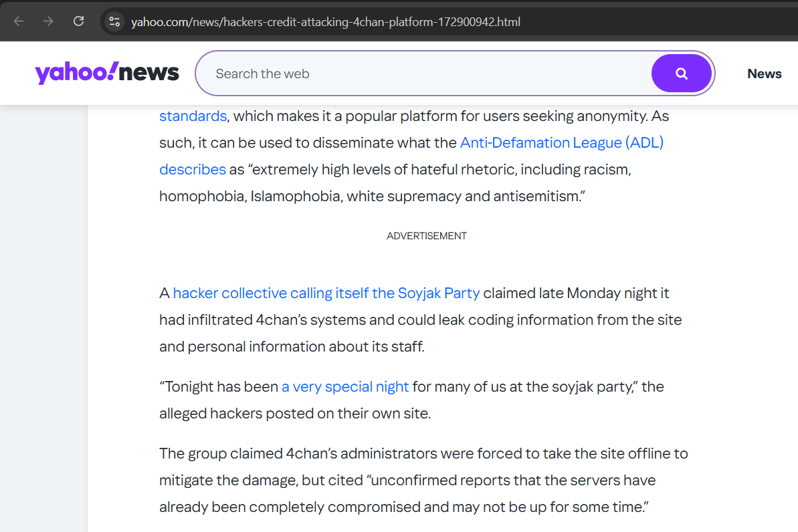Click the quote 'unconfirmed reports that the servers have'
The height and width of the screenshot is (532, 798).
[512, 480]
